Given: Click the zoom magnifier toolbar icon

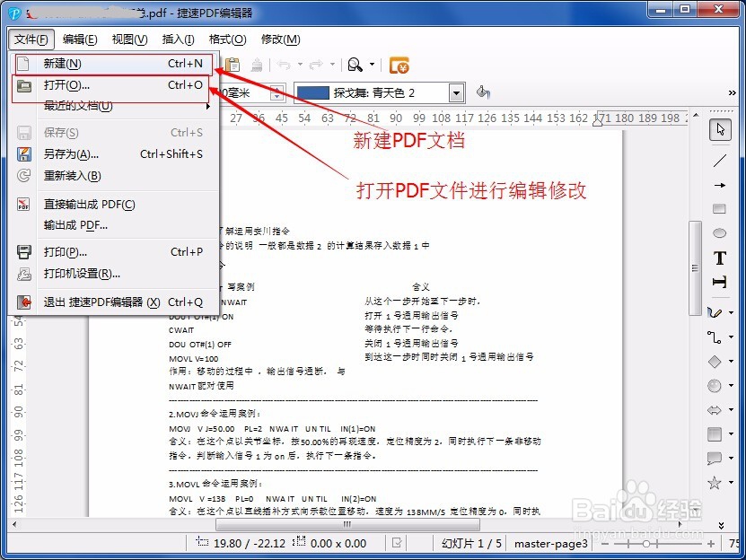Looking at the screenshot, I should [x=355, y=65].
